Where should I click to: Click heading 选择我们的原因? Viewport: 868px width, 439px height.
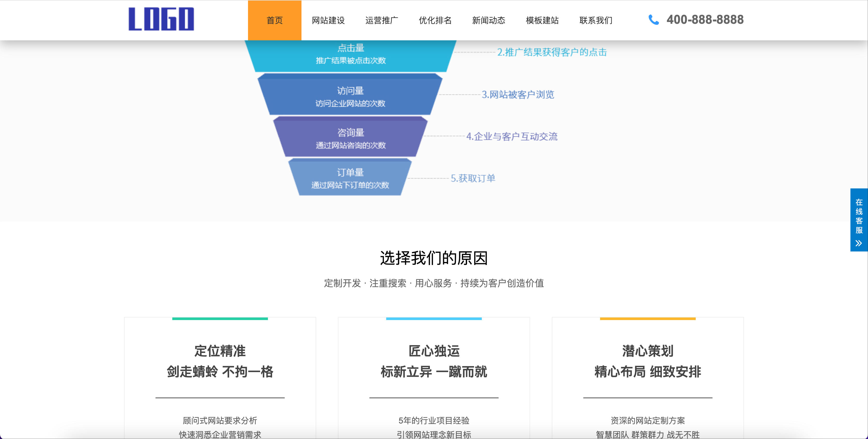(434, 258)
